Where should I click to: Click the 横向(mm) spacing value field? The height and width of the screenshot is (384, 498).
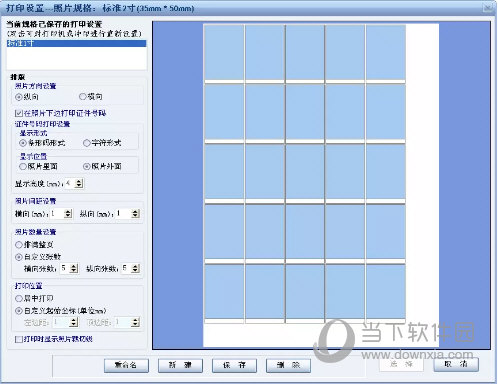57,214
